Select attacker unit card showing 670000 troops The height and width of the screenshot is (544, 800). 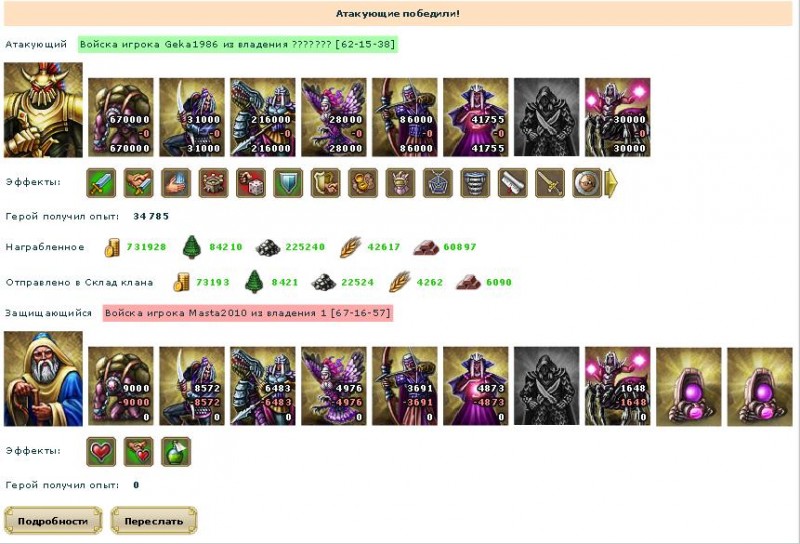121,117
